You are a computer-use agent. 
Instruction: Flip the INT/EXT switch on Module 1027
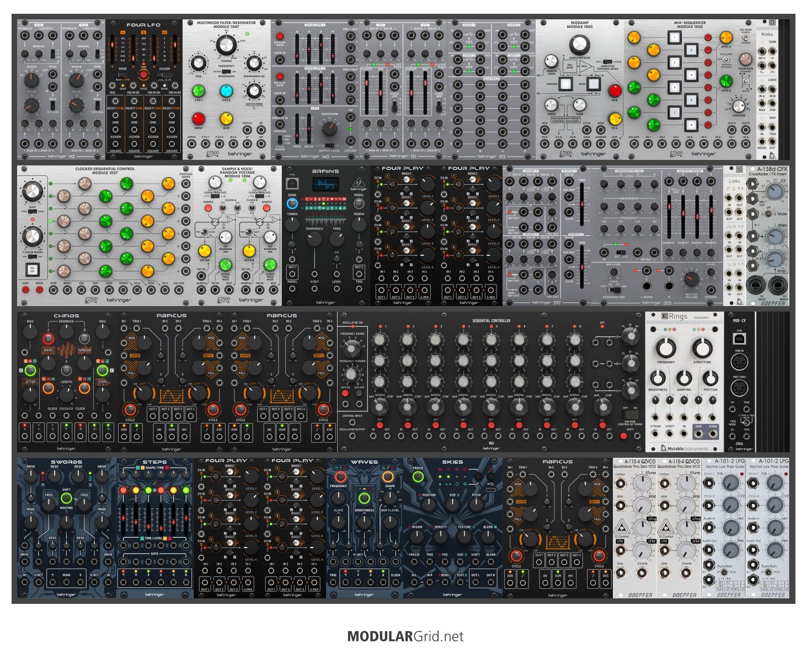(33, 257)
